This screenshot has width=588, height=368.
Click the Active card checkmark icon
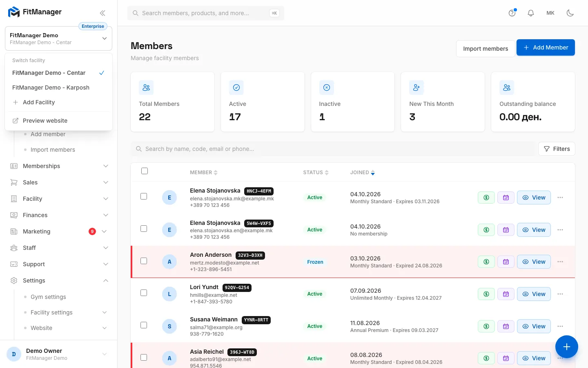236,88
